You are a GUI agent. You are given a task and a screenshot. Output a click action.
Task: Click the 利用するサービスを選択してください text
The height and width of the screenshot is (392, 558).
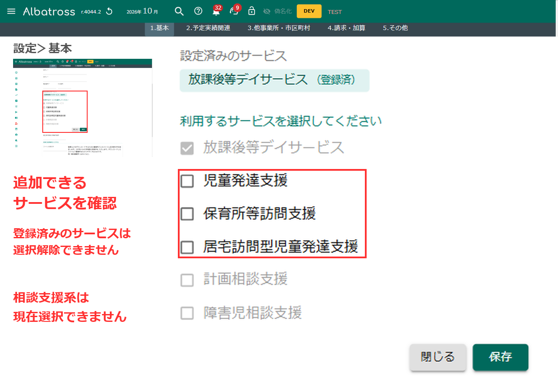point(281,121)
